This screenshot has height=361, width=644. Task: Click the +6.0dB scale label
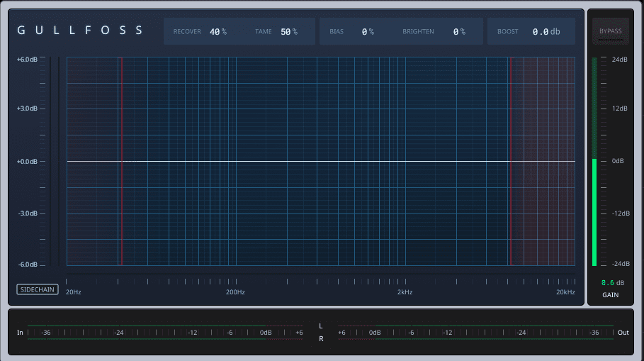point(27,60)
